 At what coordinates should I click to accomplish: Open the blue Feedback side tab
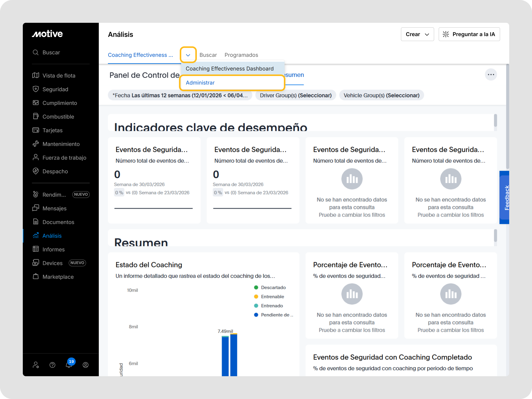click(504, 197)
